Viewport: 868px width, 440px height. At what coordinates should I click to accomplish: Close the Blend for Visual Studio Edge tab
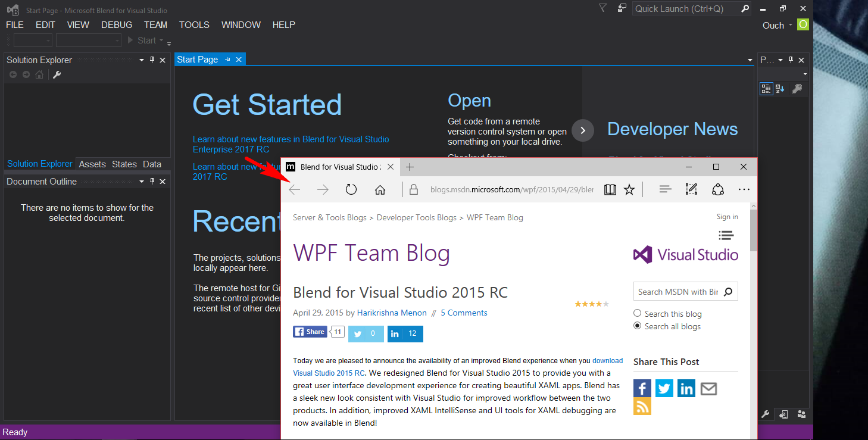tap(390, 167)
